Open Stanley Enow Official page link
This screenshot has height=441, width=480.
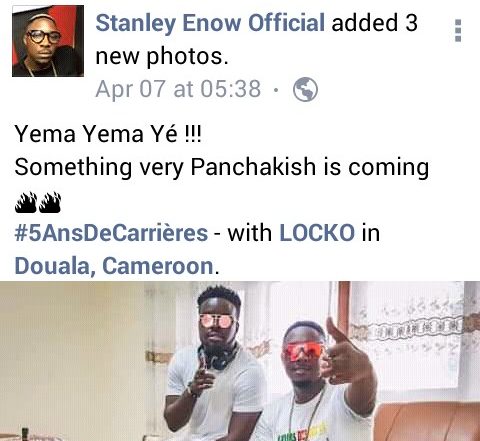tap(210, 23)
